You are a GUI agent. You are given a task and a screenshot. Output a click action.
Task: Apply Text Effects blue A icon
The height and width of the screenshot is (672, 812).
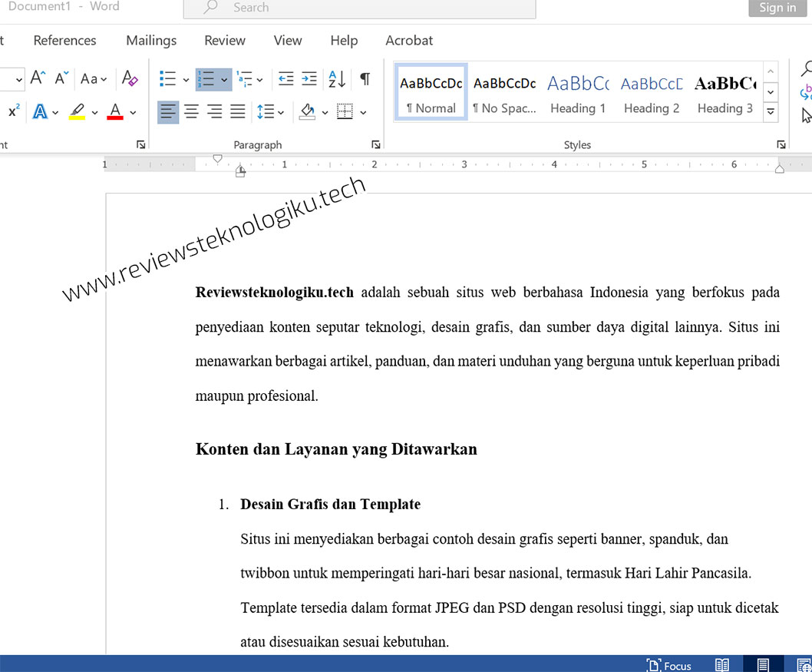coord(40,112)
